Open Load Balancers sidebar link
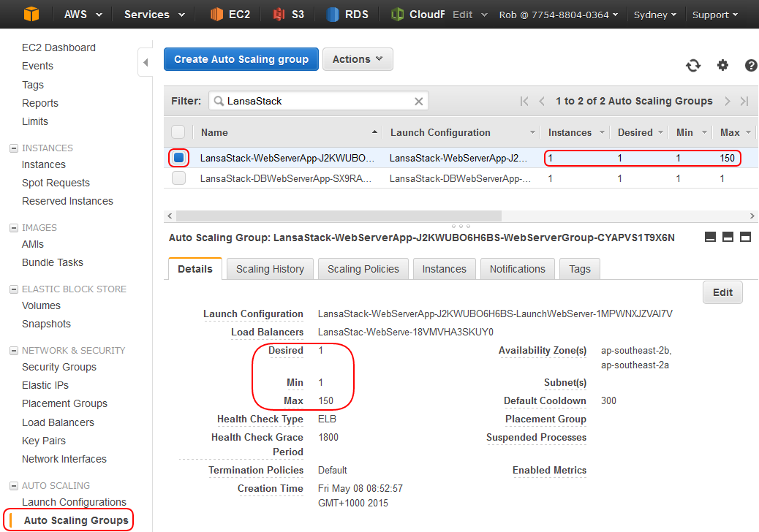The height and width of the screenshot is (532, 759). click(x=58, y=422)
